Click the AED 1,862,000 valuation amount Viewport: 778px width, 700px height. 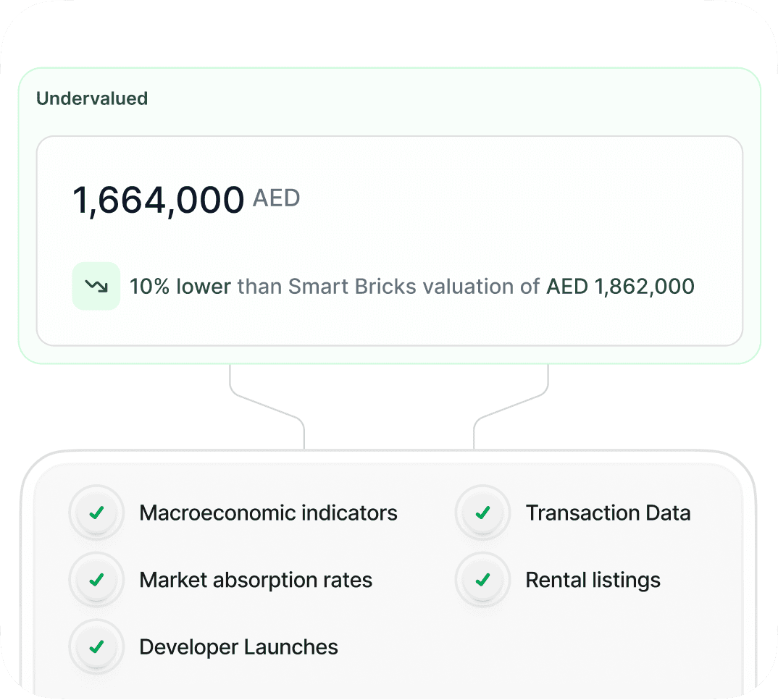(x=620, y=287)
